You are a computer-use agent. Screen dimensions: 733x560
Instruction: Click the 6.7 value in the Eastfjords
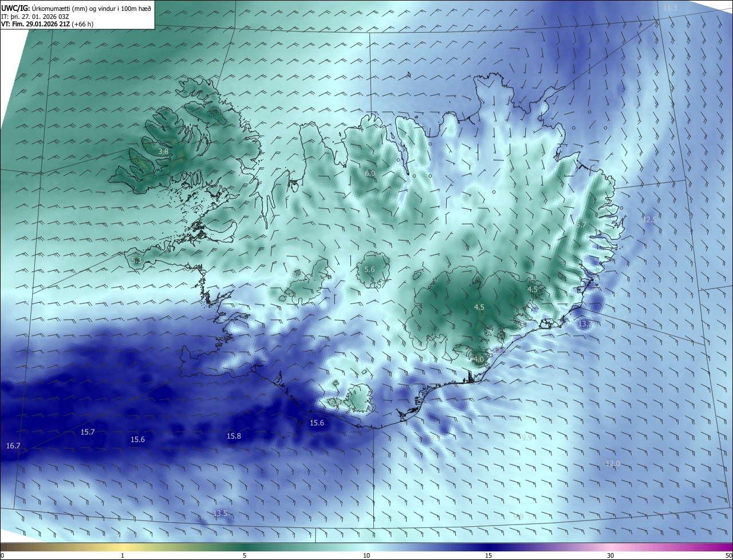tap(581, 225)
